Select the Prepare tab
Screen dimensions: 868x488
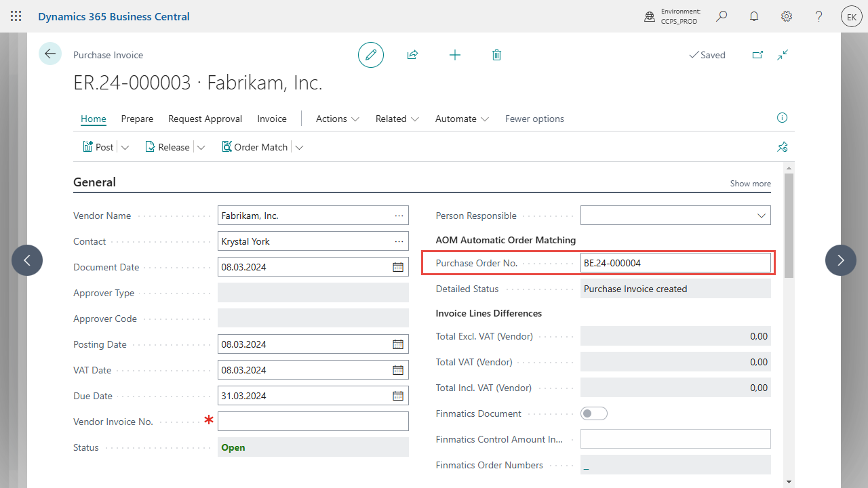137,119
